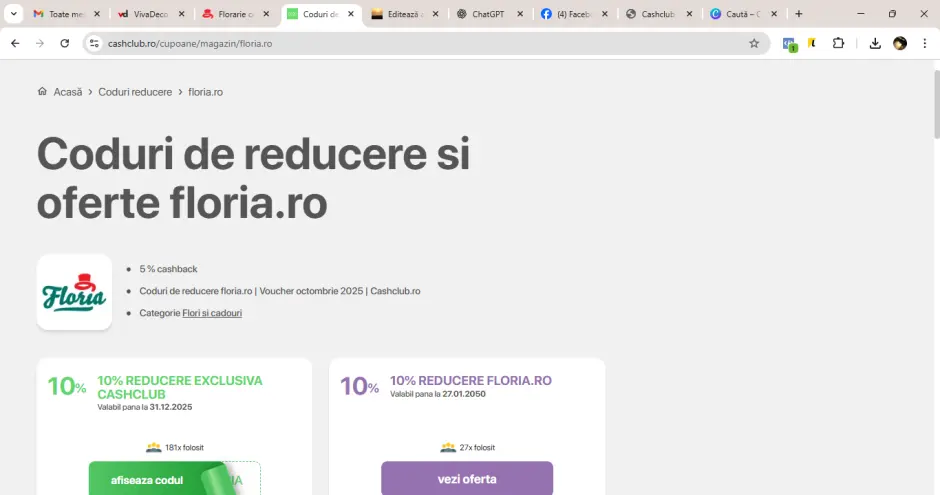Viewport: 940px width, 495px height.
Task: Click 'Valabil pana la 31.12.2025' text
Action: point(144,407)
